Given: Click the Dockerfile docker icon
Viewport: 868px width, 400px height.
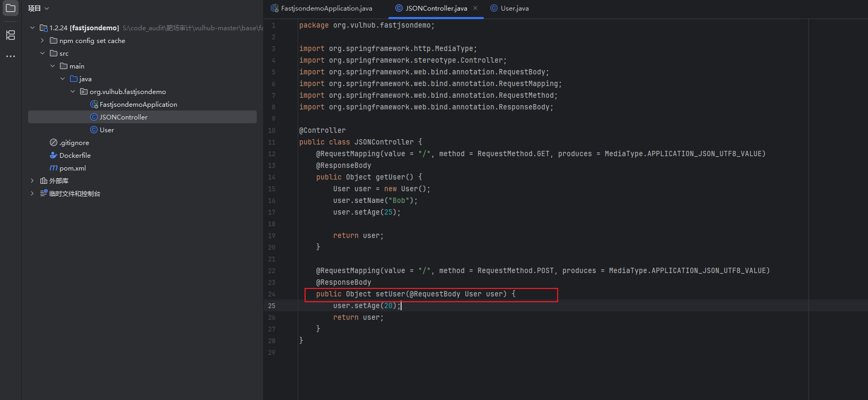Looking at the screenshot, I should [x=54, y=155].
